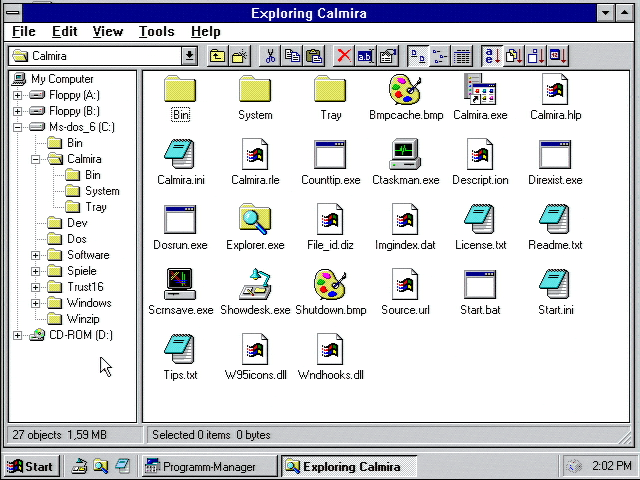
Task: Click the scissors Cut icon in toolbar
Action: point(270,56)
